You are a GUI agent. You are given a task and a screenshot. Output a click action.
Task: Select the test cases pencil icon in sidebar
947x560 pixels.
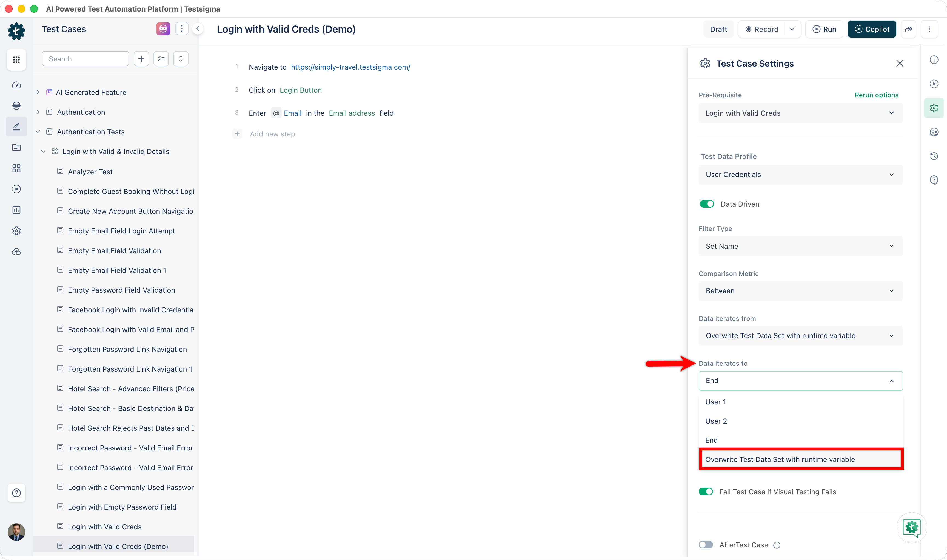pyautogui.click(x=16, y=126)
